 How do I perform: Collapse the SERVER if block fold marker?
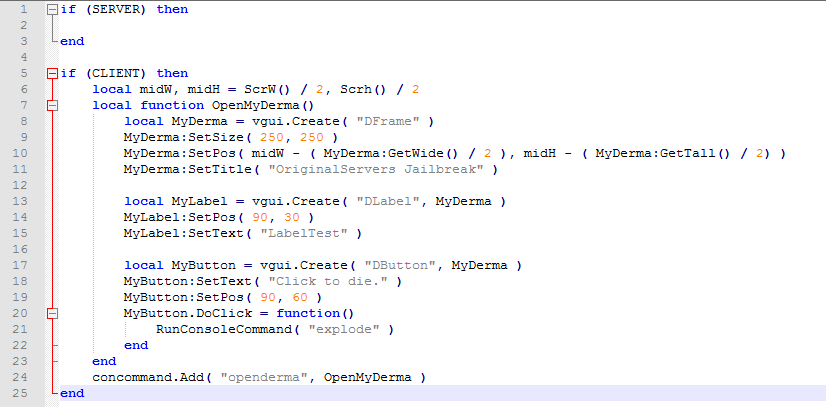point(52,9)
